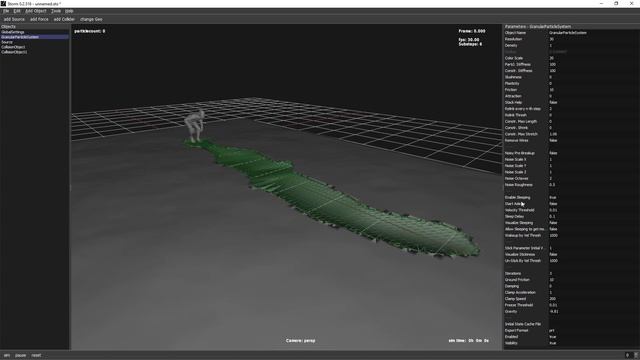Click the pause button in bottom bar
640x360 pixels.
pos(20,355)
